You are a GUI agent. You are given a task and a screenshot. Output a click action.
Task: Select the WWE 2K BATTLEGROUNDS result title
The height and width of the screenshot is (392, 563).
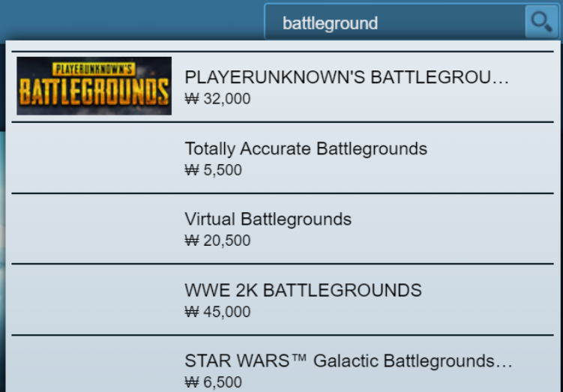pos(303,290)
